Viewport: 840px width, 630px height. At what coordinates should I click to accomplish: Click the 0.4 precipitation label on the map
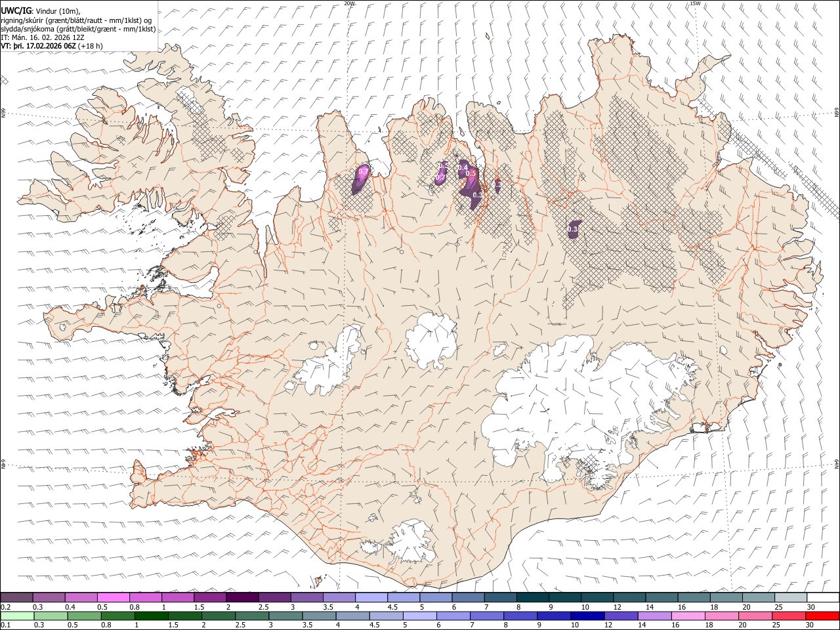[x=462, y=169]
